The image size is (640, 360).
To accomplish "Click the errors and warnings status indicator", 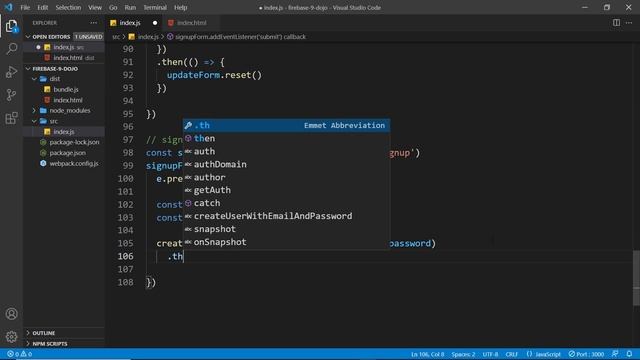I will (x=19, y=354).
